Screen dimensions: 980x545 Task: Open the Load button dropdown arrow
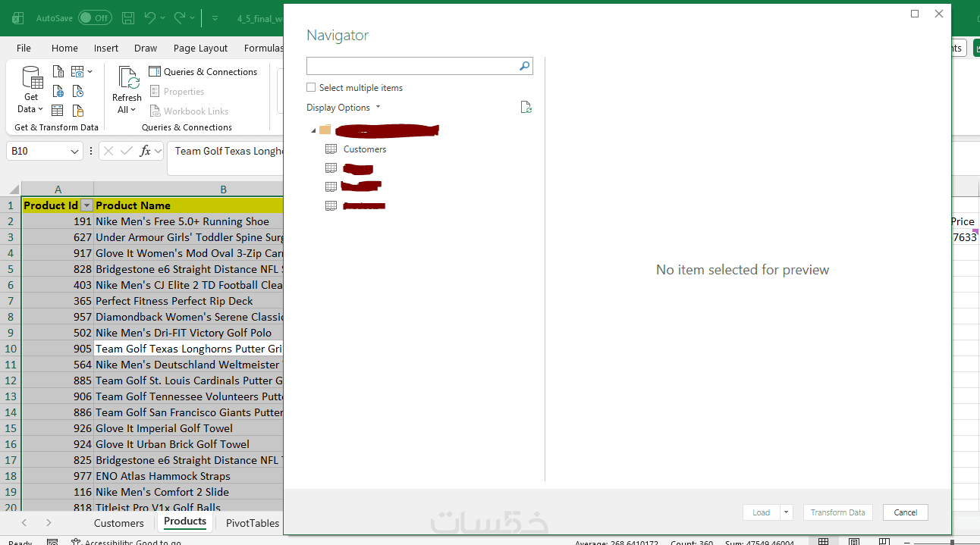tap(787, 512)
